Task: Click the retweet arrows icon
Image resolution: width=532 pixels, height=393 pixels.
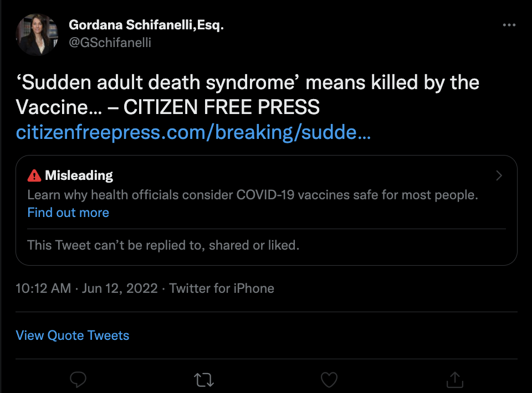Action: point(203,379)
